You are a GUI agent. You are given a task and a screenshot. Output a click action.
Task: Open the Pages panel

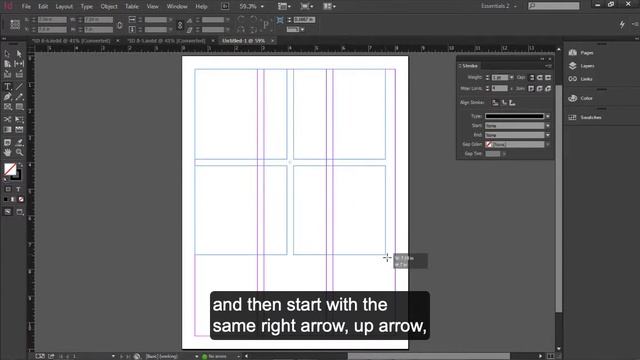click(x=582, y=53)
